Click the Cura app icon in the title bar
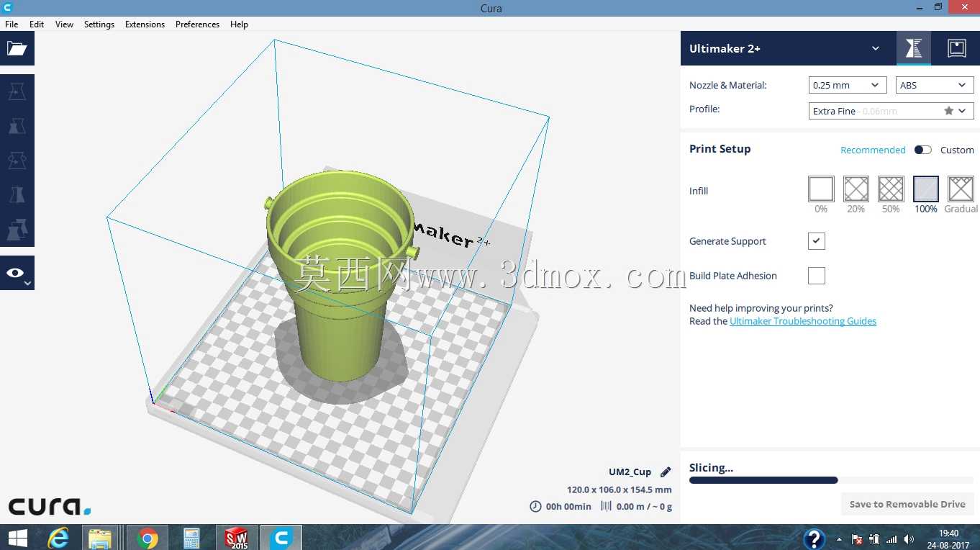Viewport: 980px width, 550px height. pyautogui.click(x=6, y=7)
